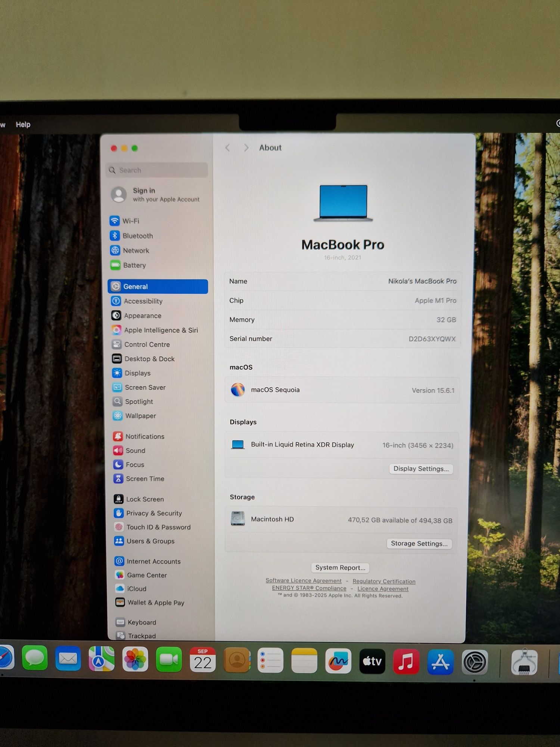Open ENERGY STAR Compliance link
This screenshot has width=560, height=747.
(x=309, y=588)
